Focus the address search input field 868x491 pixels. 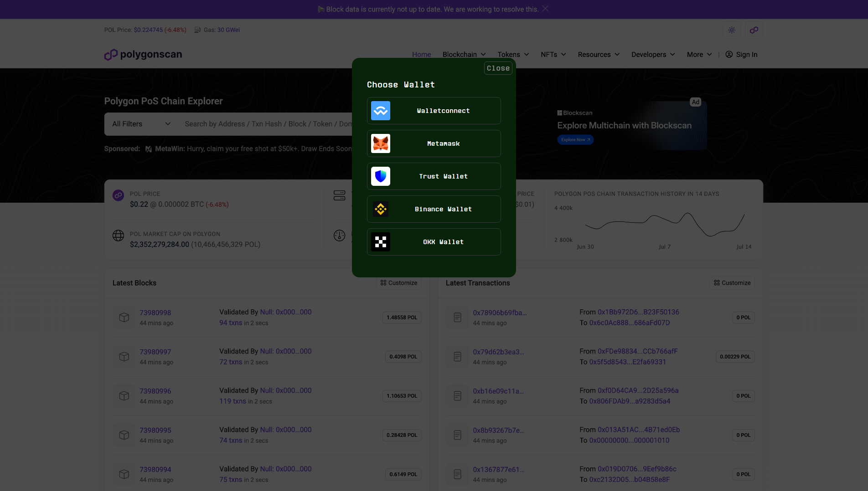point(268,124)
